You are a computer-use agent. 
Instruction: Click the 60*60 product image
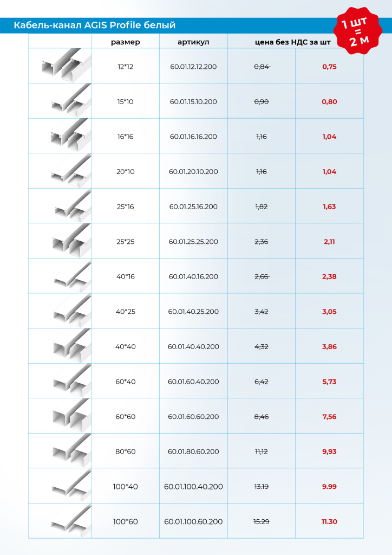(x=70, y=416)
